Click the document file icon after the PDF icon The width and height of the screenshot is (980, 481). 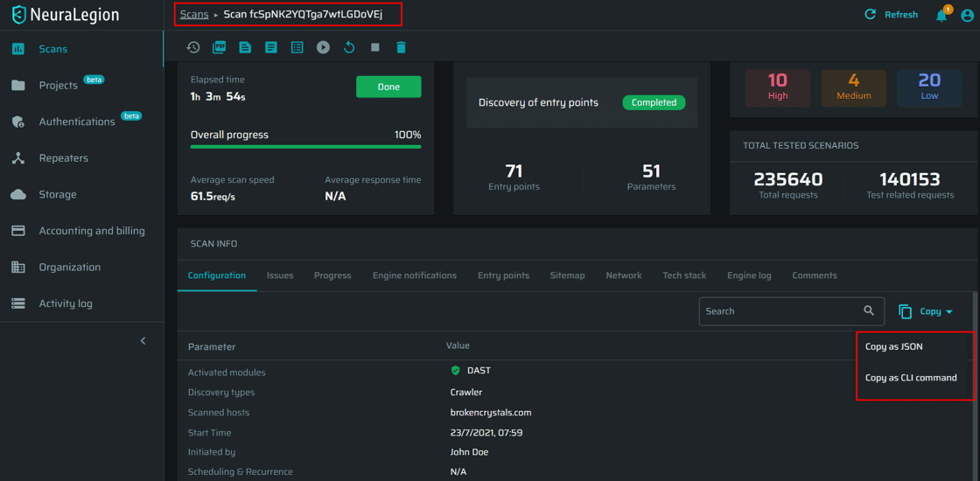click(245, 47)
